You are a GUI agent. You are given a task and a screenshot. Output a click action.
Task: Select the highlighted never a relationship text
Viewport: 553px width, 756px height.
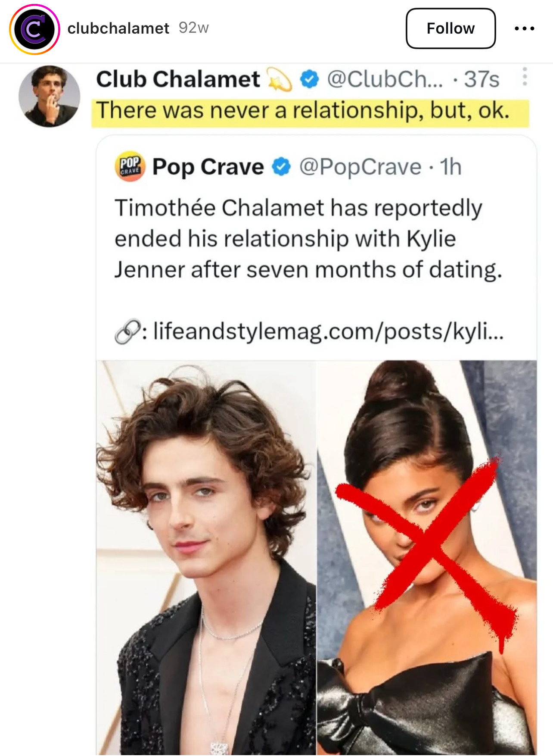pyautogui.click(x=303, y=110)
